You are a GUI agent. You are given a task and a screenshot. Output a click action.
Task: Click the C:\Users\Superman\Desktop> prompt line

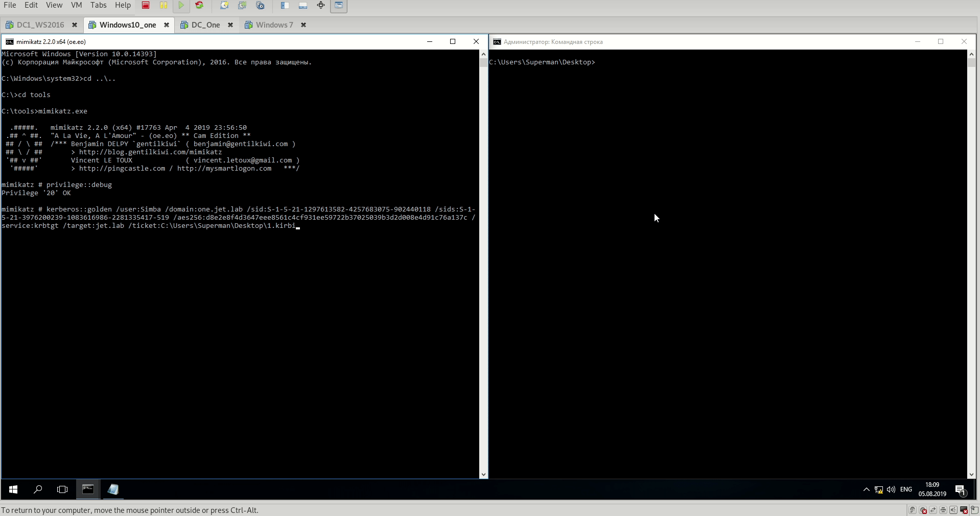coord(542,62)
